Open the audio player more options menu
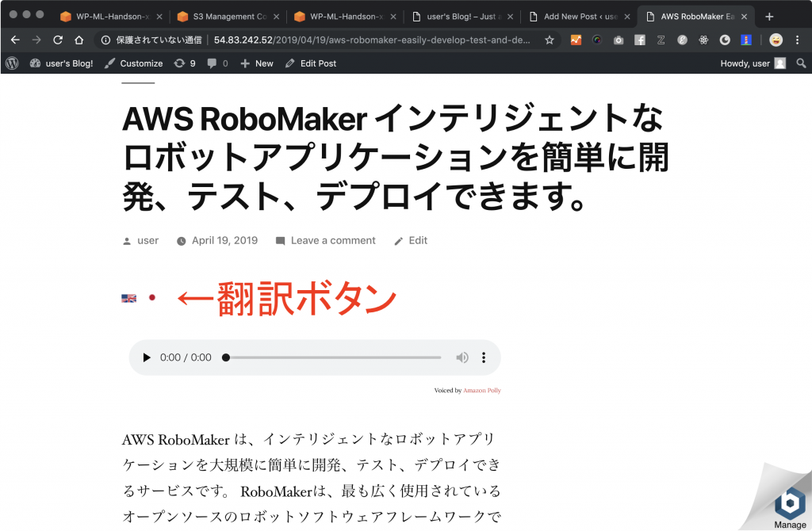This screenshot has width=812, height=531. point(484,357)
